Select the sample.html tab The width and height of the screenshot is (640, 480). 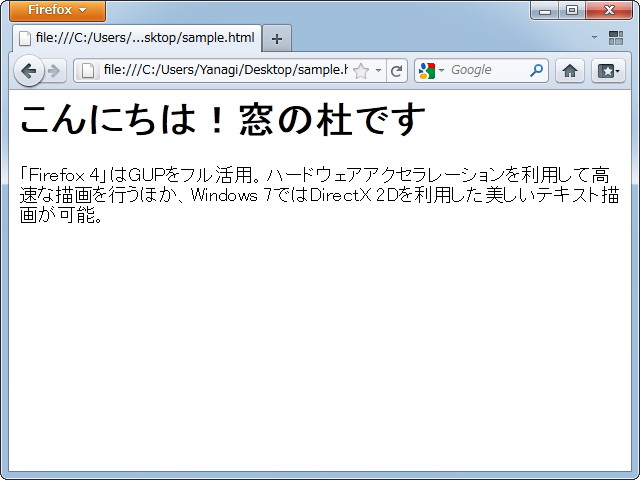pos(137,38)
